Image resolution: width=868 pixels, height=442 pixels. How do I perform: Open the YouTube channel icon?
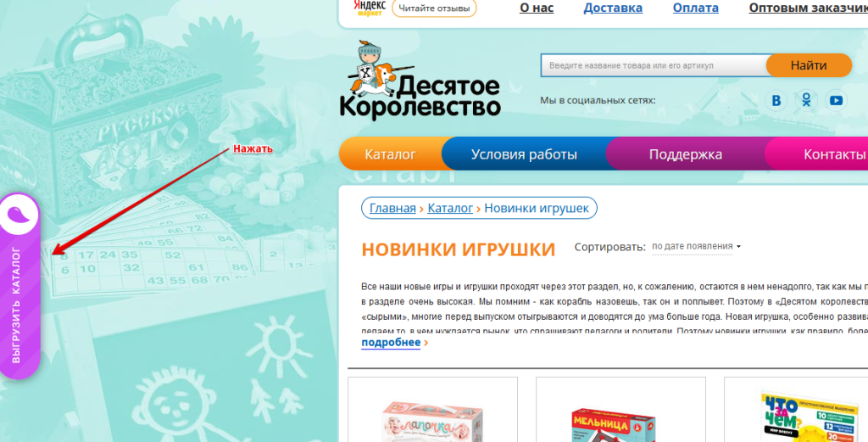(x=836, y=101)
